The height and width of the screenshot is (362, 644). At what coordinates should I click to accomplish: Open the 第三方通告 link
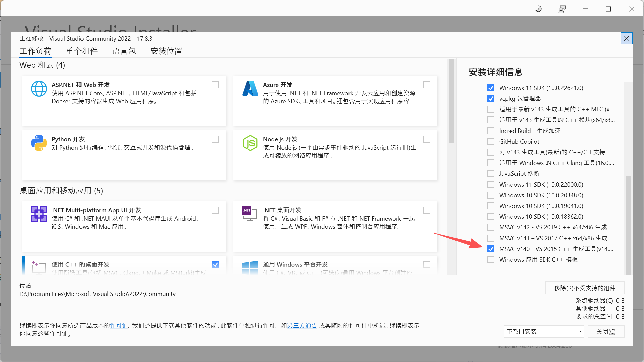[x=302, y=325]
